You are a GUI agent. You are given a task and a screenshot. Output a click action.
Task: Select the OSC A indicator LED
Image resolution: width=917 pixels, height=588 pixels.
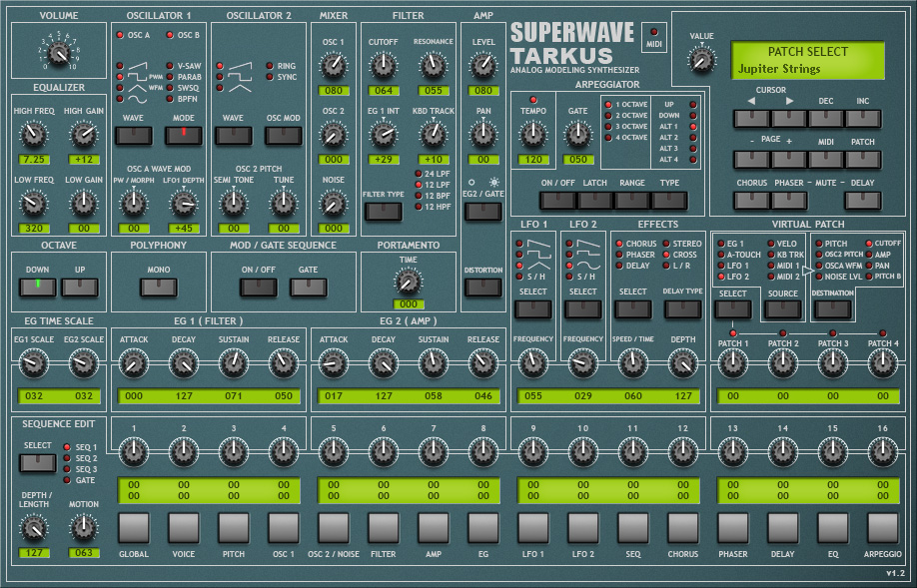[120, 35]
